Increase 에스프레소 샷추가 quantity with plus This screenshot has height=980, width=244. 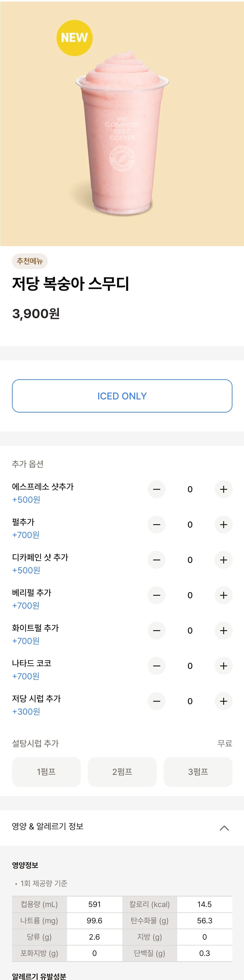[223, 489]
